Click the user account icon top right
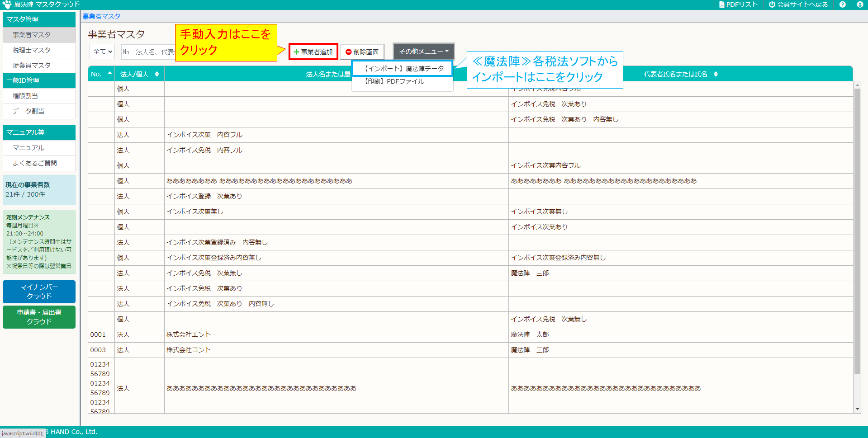 [x=859, y=5]
